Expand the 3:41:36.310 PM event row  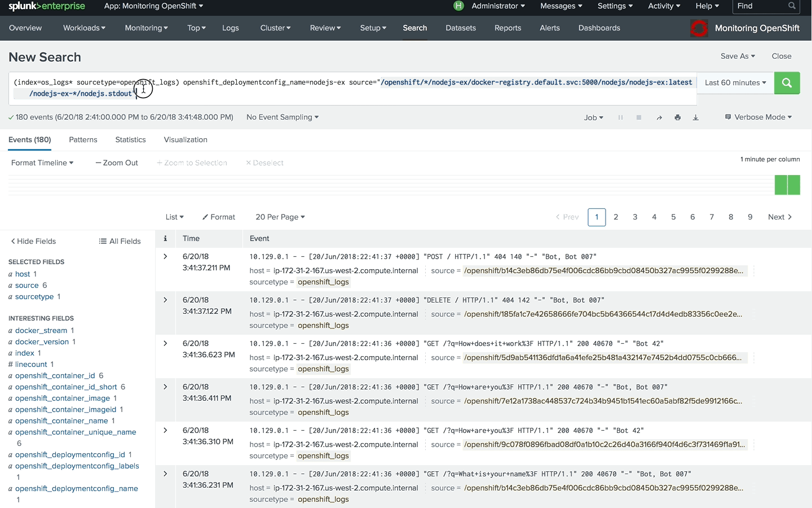[165, 430]
